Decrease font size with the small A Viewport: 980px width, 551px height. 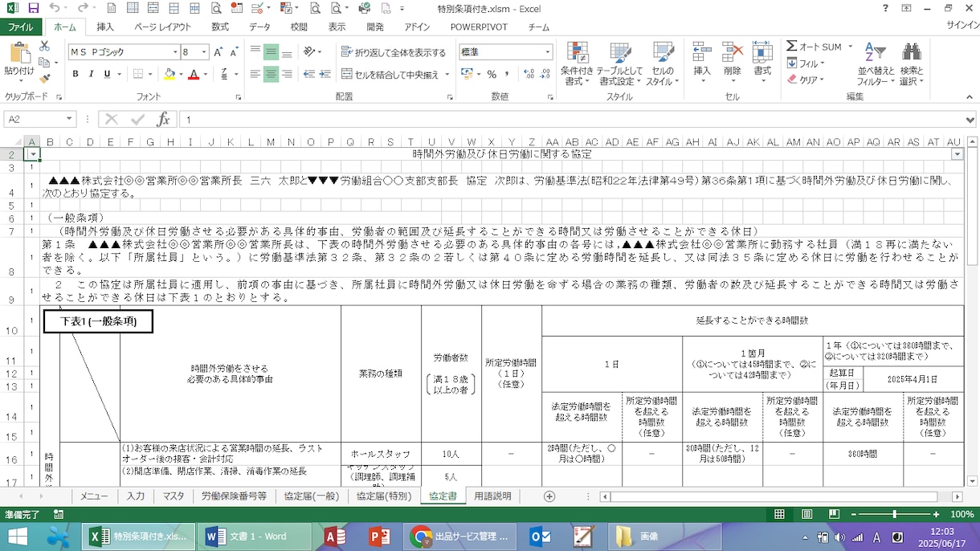point(234,52)
